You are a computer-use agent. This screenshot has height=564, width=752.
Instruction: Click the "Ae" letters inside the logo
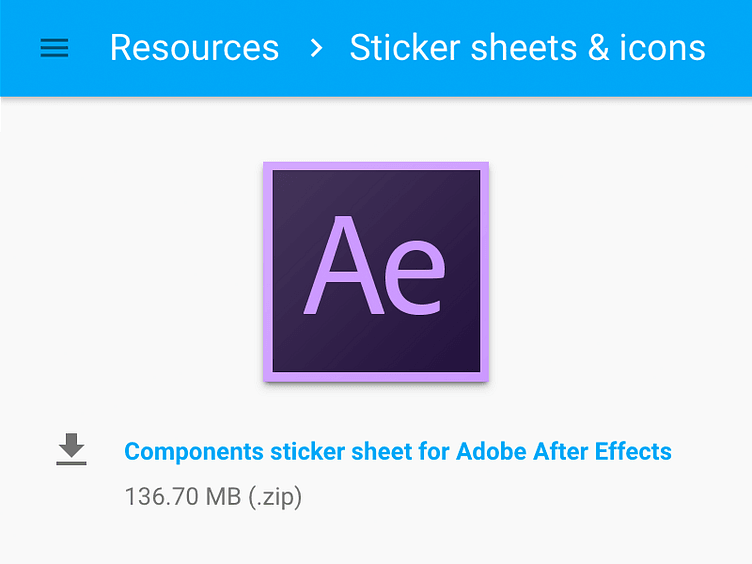(375, 265)
